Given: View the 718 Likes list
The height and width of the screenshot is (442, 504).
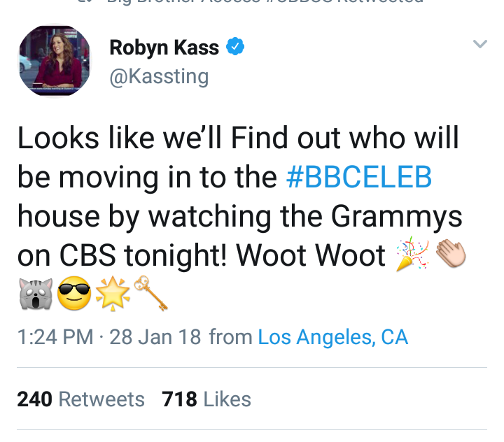Looking at the screenshot, I should (206, 399).
